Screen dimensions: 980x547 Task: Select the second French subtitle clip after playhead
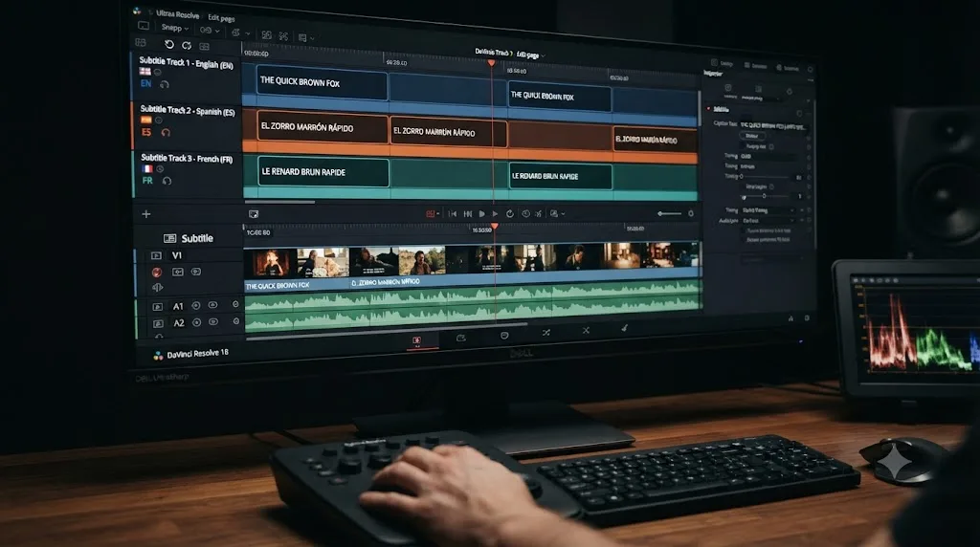pyautogui.click(x=561, y=176)
